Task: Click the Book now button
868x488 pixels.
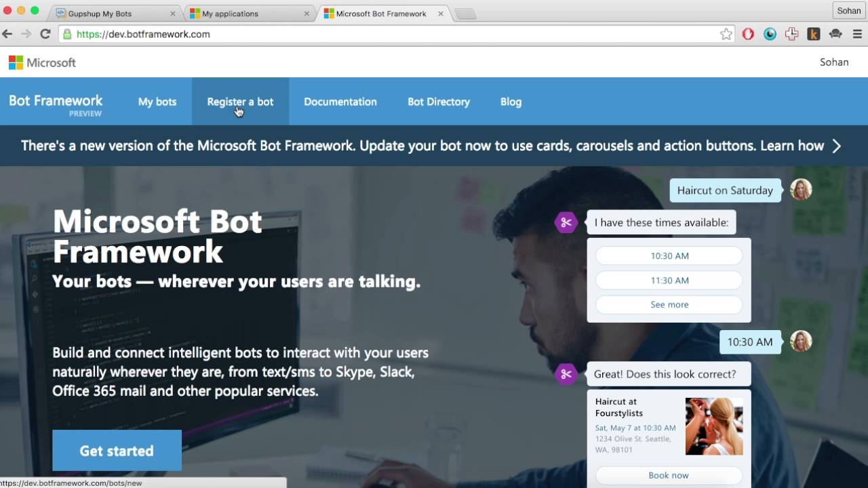Action: coord(669,475)
